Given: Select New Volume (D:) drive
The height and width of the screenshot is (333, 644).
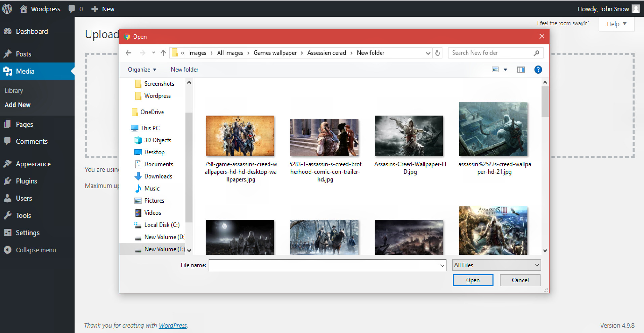Looking at the screenshot, I should (x=160, y=237).
